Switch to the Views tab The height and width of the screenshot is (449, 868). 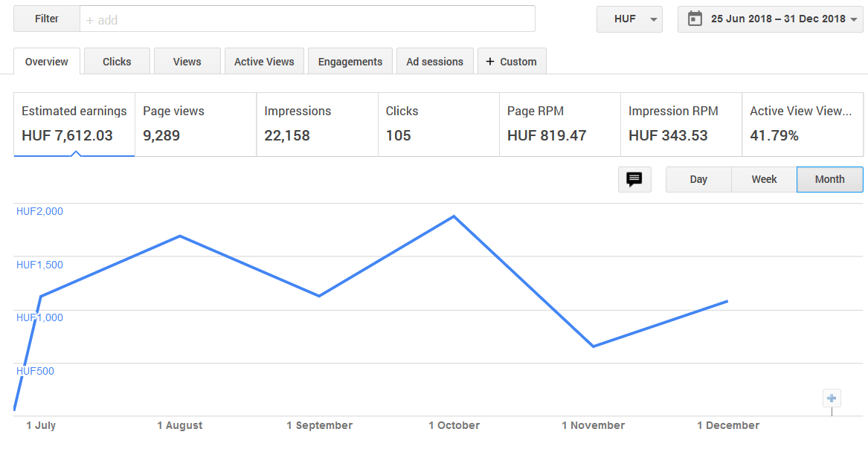[x=187, y=62]
